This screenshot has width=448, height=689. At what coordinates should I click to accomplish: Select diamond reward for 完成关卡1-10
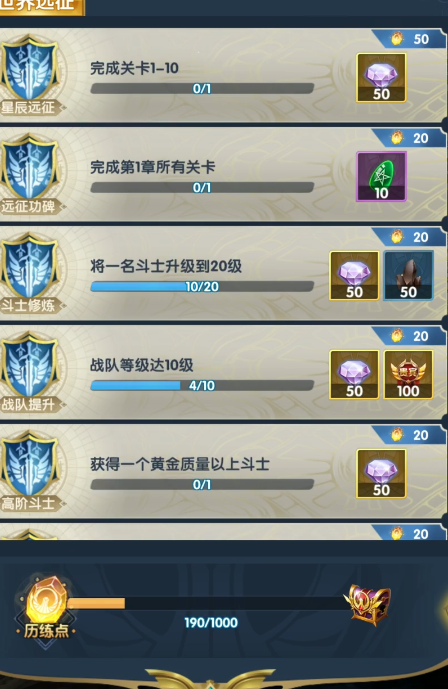click(x=381, y=78)
